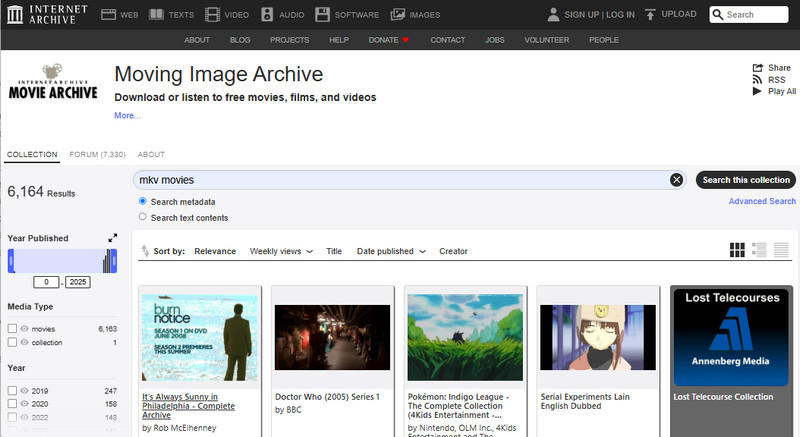Select Search metadata radio button
Viewport: 800px width, 437px height.
pyautogui.click(x=143, y=201)
